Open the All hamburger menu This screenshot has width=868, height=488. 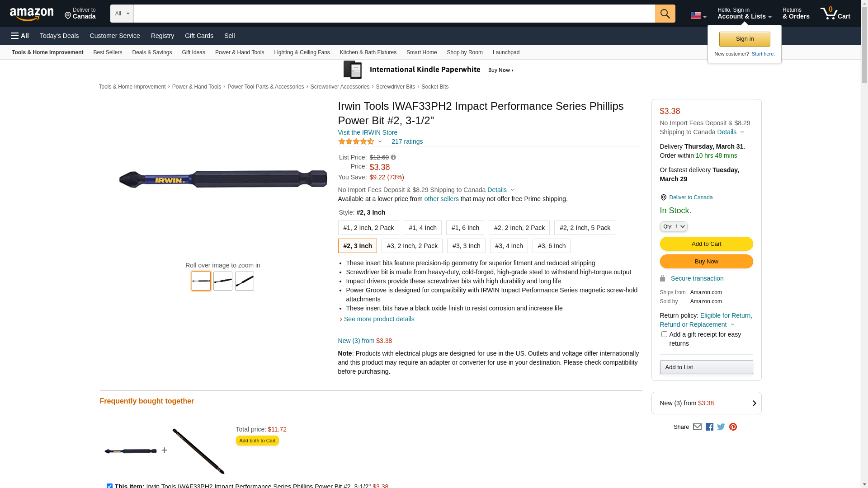pyautogui.click(x=20, y=36)
